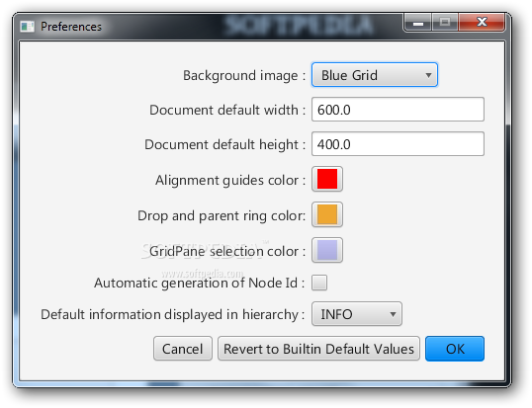The height and width of the screenshot is (408, 532).
Task: Enable Automatic generation of Node Id checkbox
Action: click(x=319, y=283)
